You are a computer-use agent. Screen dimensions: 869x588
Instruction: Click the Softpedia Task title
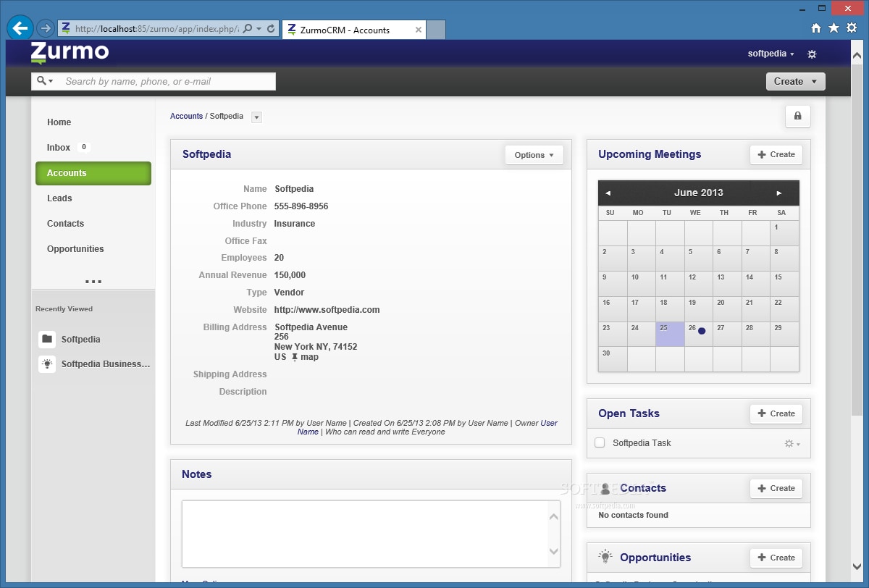pyautogui.click(x=642, y=443)
